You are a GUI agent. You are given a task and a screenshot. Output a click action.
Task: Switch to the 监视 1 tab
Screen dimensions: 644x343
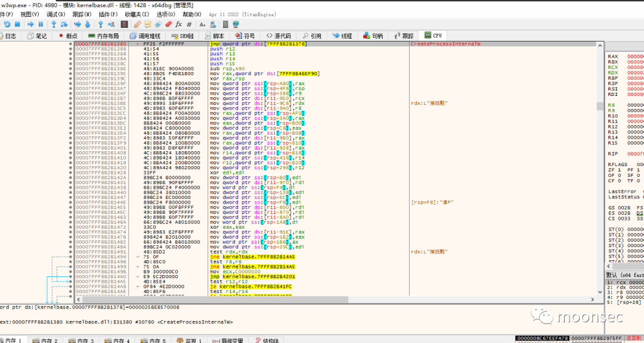click(190, 340)
